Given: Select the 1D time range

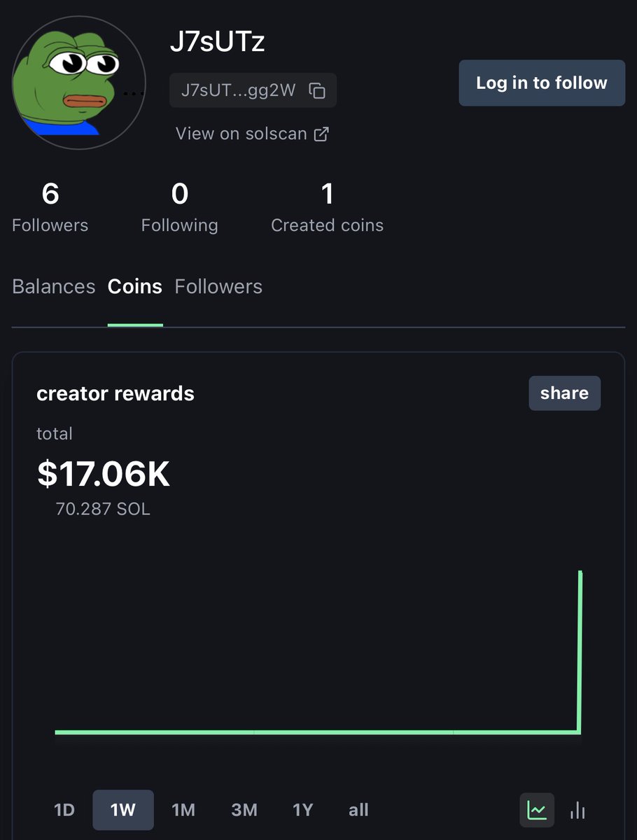Looking at the screenshot, I should (x=64, y=810).
